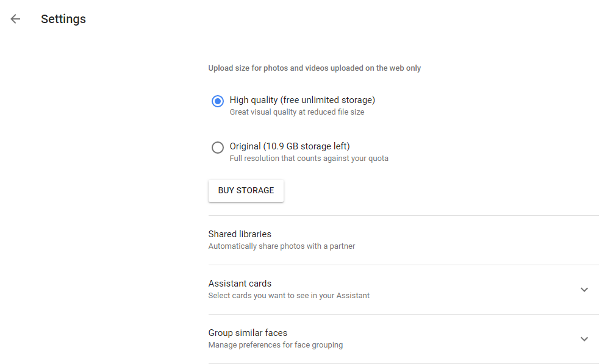Click the BUY STORAGE button
This screenshot has width=602, height=364.
[246, 190]
